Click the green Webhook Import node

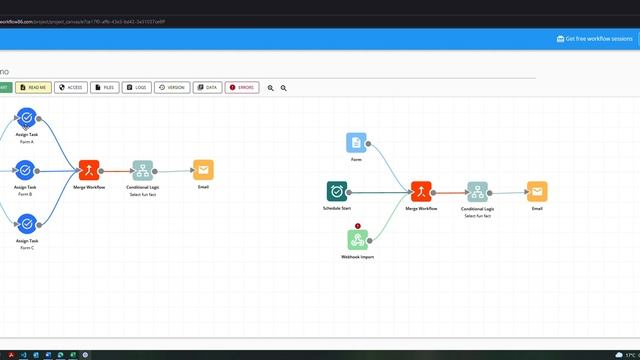(358, 240)
